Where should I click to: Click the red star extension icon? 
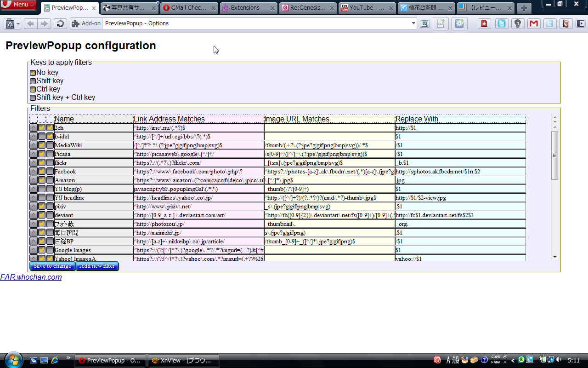pos(484,24)
